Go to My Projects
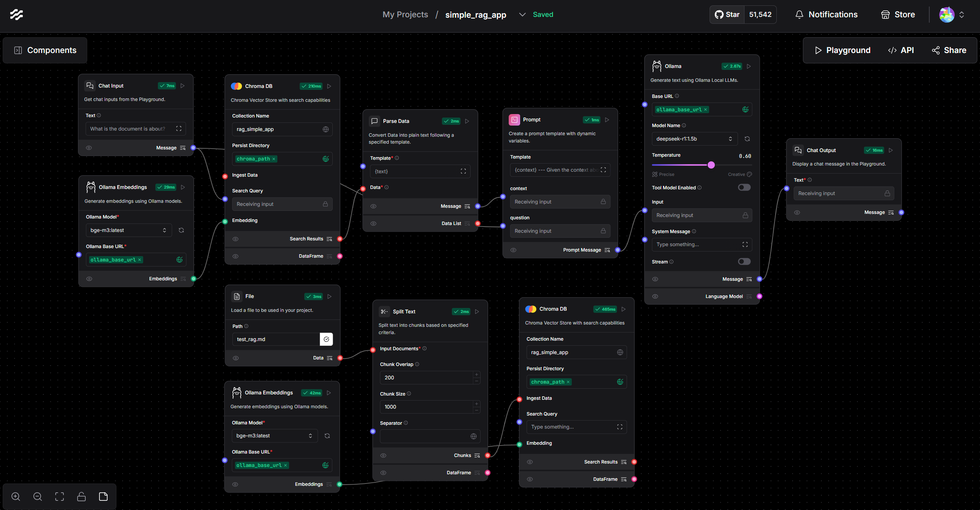 point(405,15)
